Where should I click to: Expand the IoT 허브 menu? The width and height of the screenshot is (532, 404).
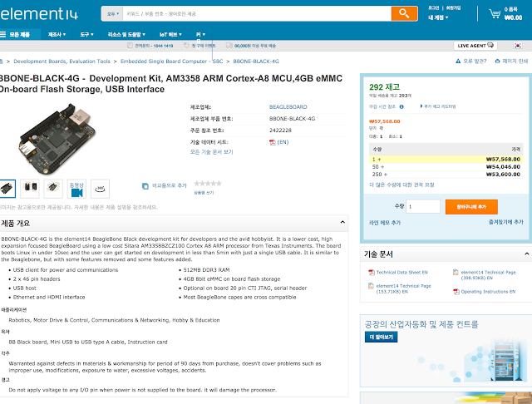click(170, 34)
